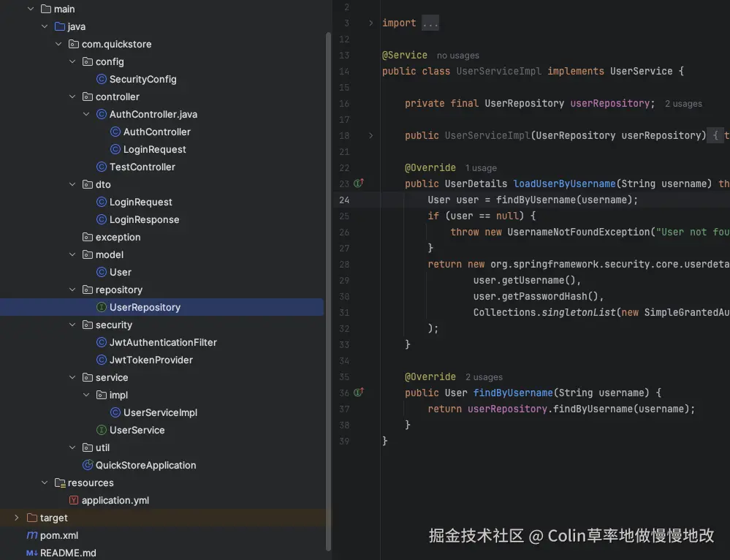Viewport: 730px width, 560px height.
Task: Click the UserRepository interface icon
Action: [102, 307]
